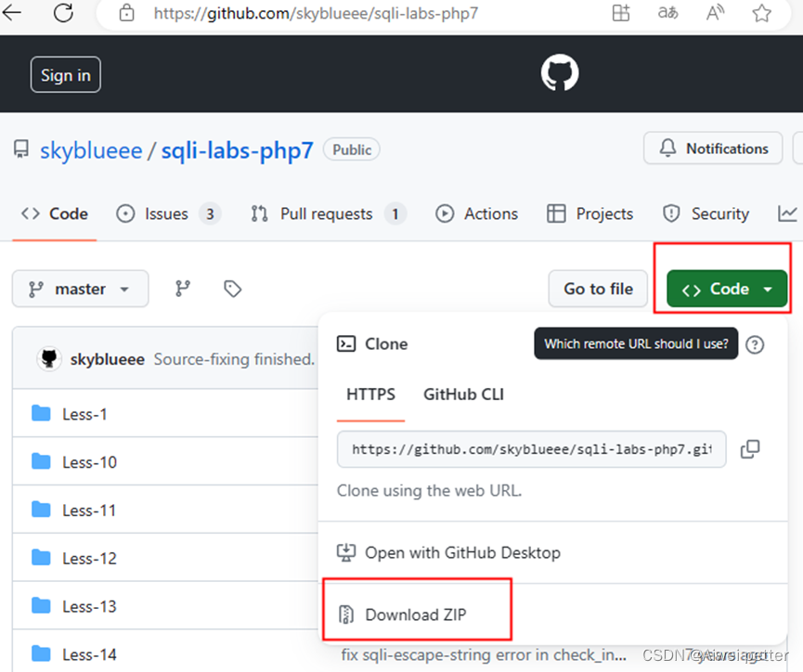The width and height of the screenshot is (803, 672).
Task: Open the Less-10 folder
Action: (90, 462)
